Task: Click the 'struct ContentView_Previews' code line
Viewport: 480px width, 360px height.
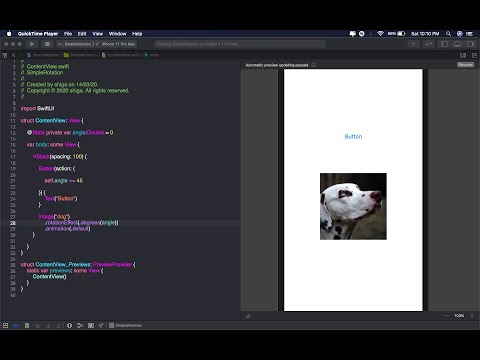Action: click(78, 264)
